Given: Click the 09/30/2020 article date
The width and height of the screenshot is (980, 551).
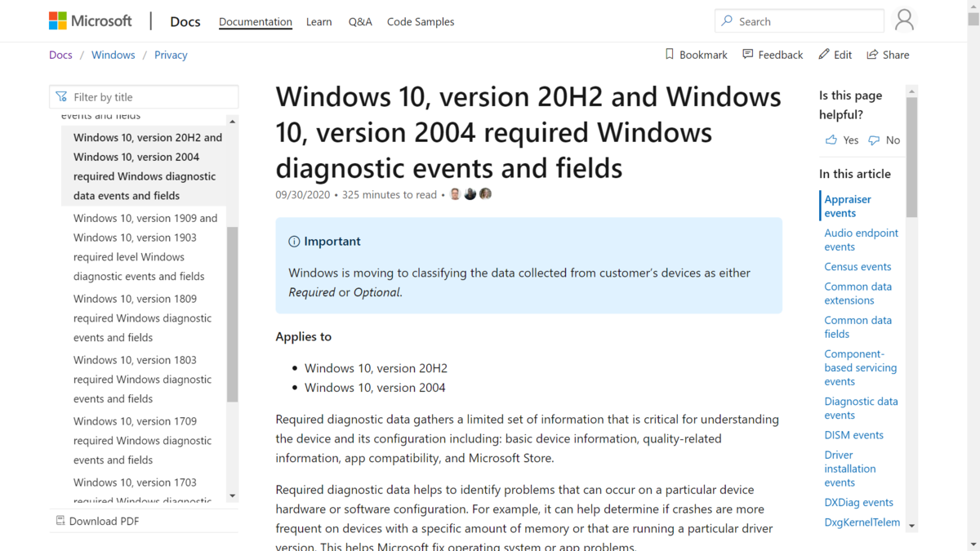Looking at the screenshot, I should (x=302, y=194).
